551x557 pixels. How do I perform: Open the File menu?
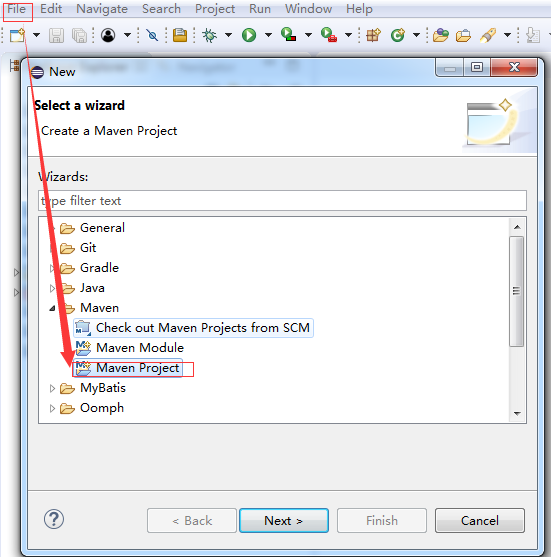(x=16, y=9)
